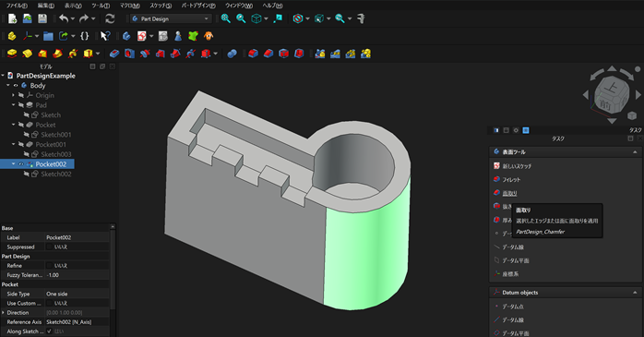Select the Polar Pattern tool

[x=351, y=54]
